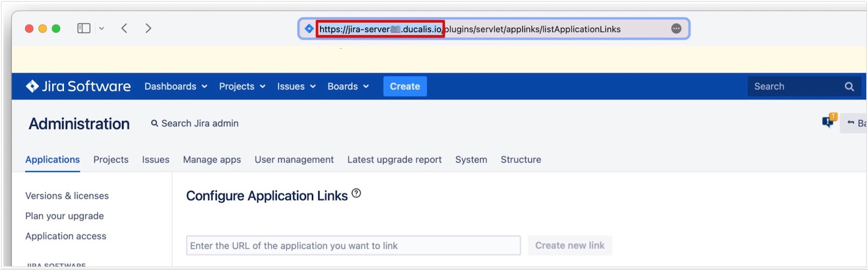Screen dimensions: 868x270
Task: Go forward with the browser forward arrow
Action: pos(148,28)
